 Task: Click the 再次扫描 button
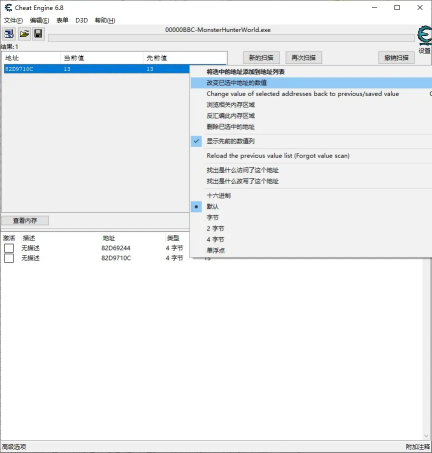pos(303,58)
